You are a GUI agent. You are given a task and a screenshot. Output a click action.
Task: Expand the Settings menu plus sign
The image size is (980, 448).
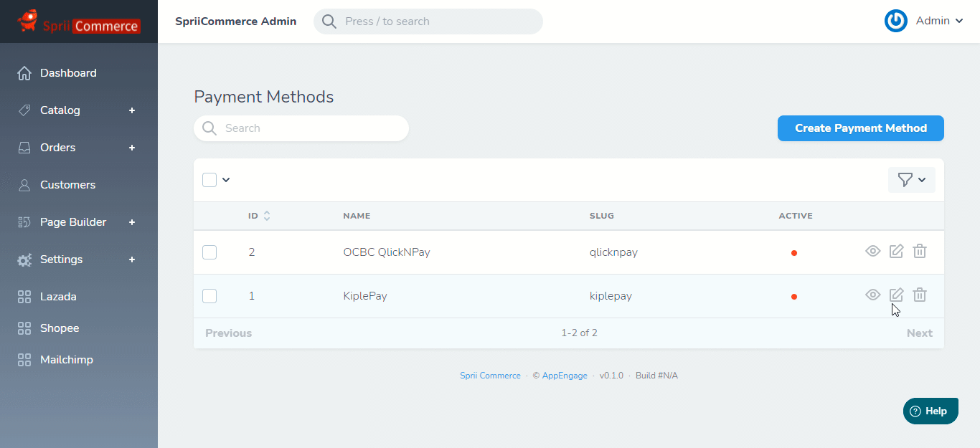tap(132, 259)
